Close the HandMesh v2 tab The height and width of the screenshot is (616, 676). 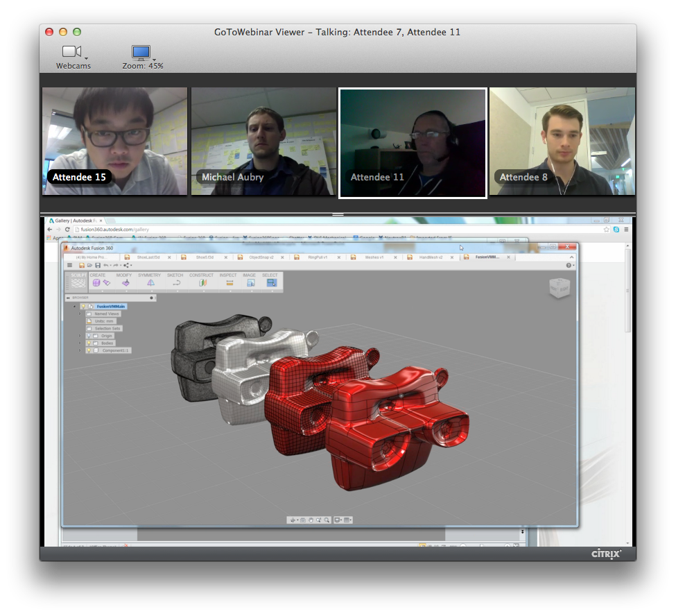point(452,257)
